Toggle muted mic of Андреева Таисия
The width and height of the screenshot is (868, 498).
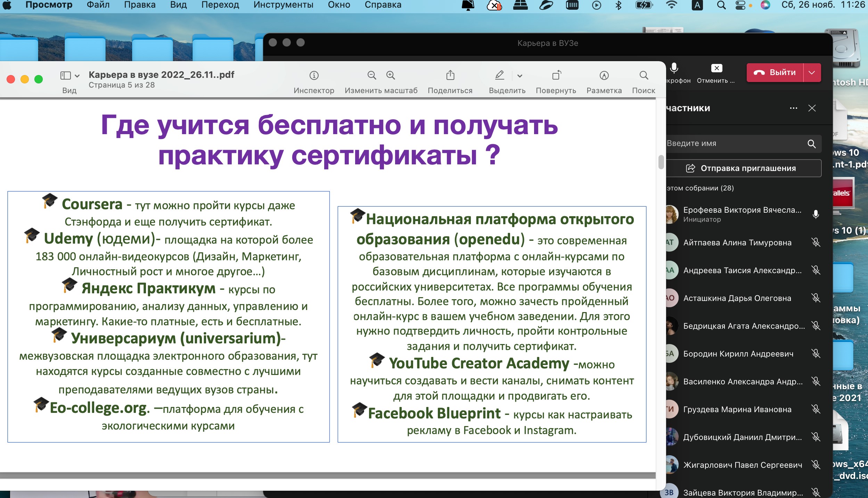816,270
